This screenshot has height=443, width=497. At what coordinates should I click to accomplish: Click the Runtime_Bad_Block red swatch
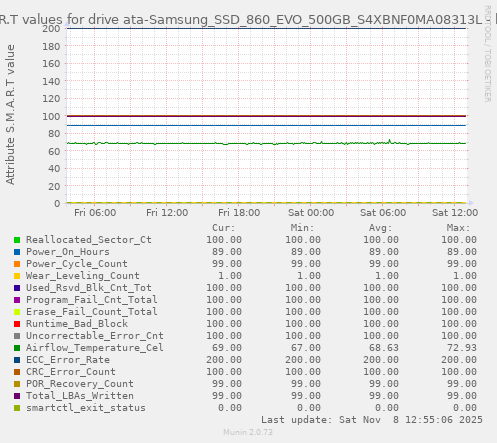click(x=17, y=324)
